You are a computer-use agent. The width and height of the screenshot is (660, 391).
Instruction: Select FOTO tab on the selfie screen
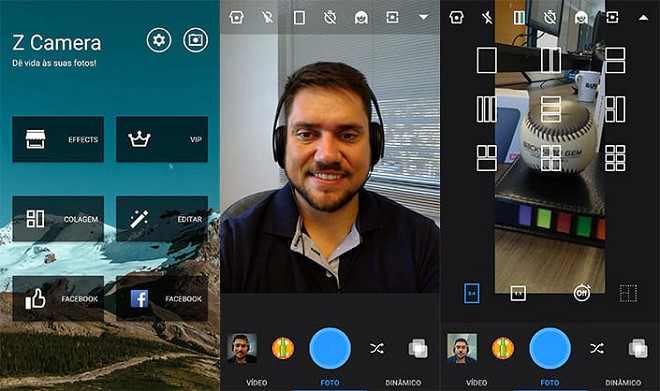coord(330,383)
